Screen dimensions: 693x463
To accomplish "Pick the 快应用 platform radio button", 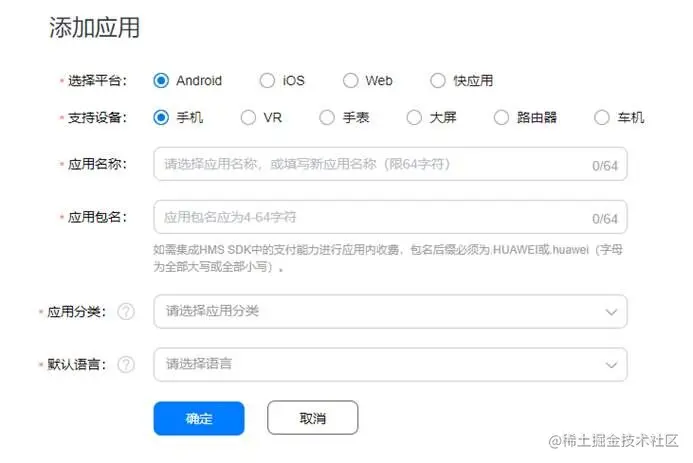I will (x=438, y=80).
